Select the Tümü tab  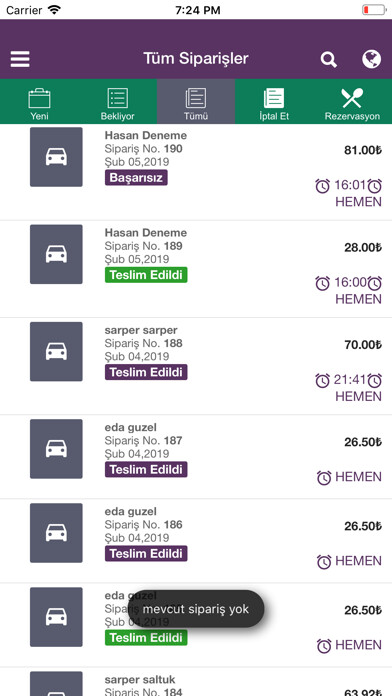196,102
